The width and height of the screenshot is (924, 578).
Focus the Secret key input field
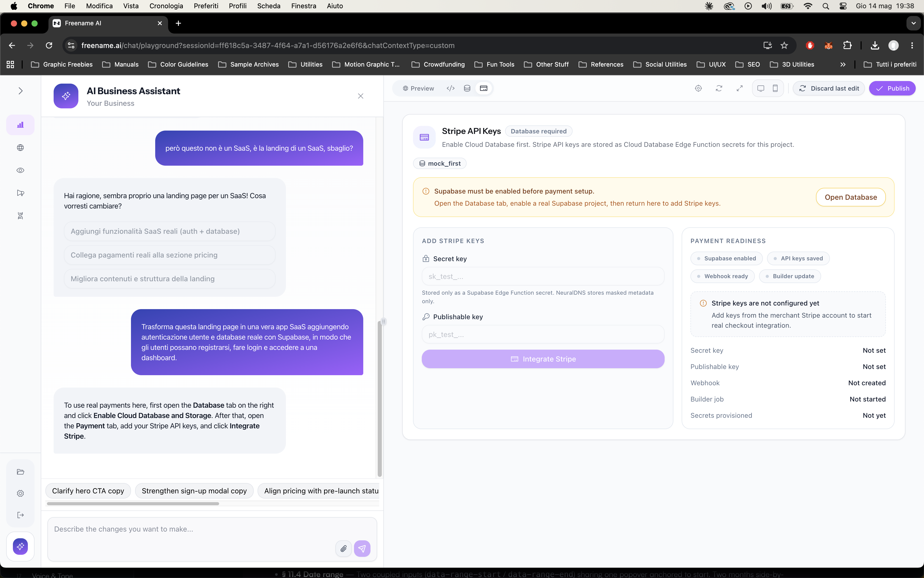[x=543, y=276]
